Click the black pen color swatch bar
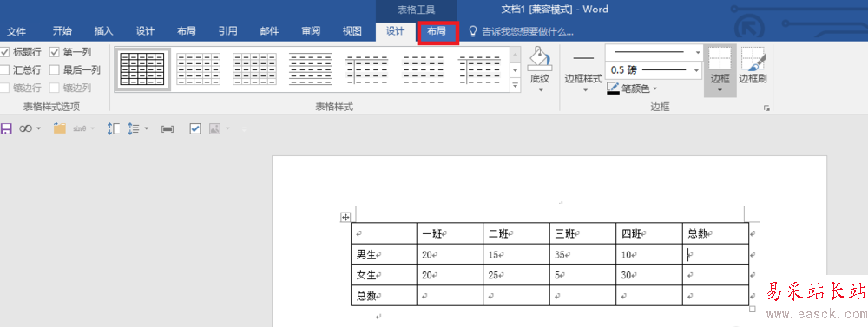The width and height of the screenshot is (868, 327). [613, 93]
